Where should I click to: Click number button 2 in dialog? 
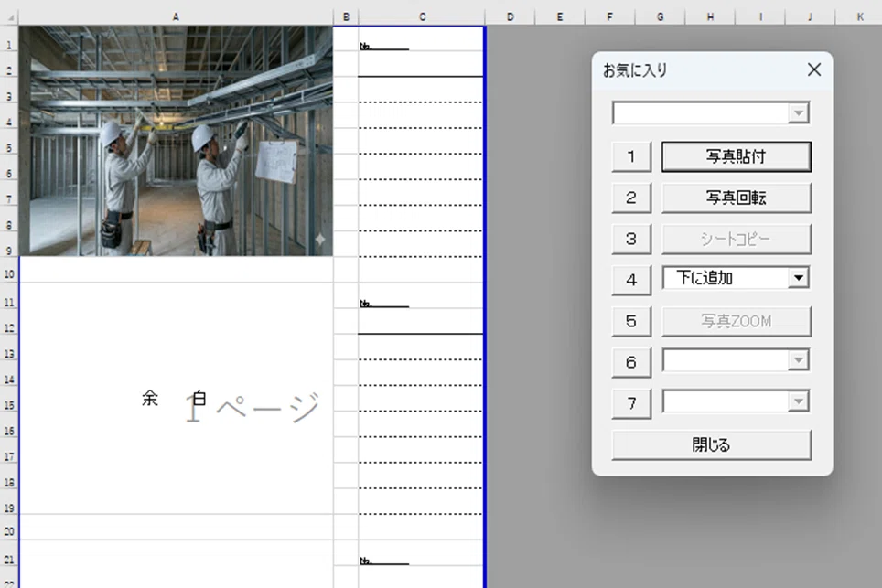click(631, 198)
